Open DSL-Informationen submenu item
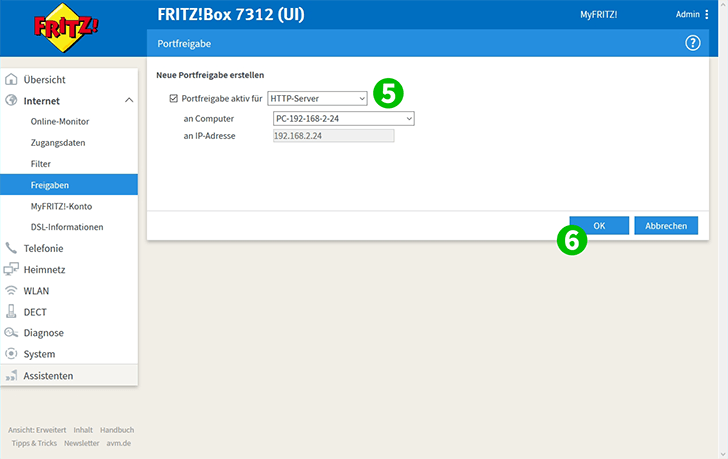This screenshot has height=459, width=728. [x=67, y=227]
